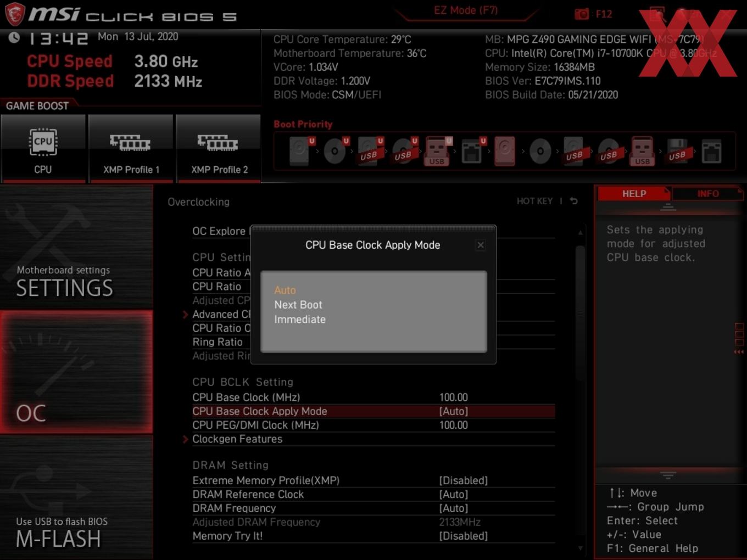Select the DRAM Frequency label
747x560 pixels.
(234, 508)
